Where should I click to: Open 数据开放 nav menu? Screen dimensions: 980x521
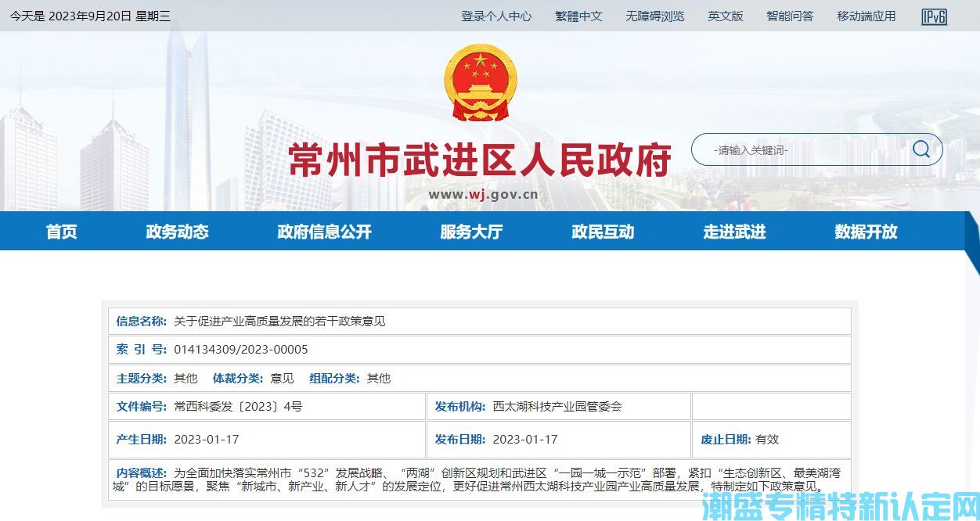(x=866, y=232)
